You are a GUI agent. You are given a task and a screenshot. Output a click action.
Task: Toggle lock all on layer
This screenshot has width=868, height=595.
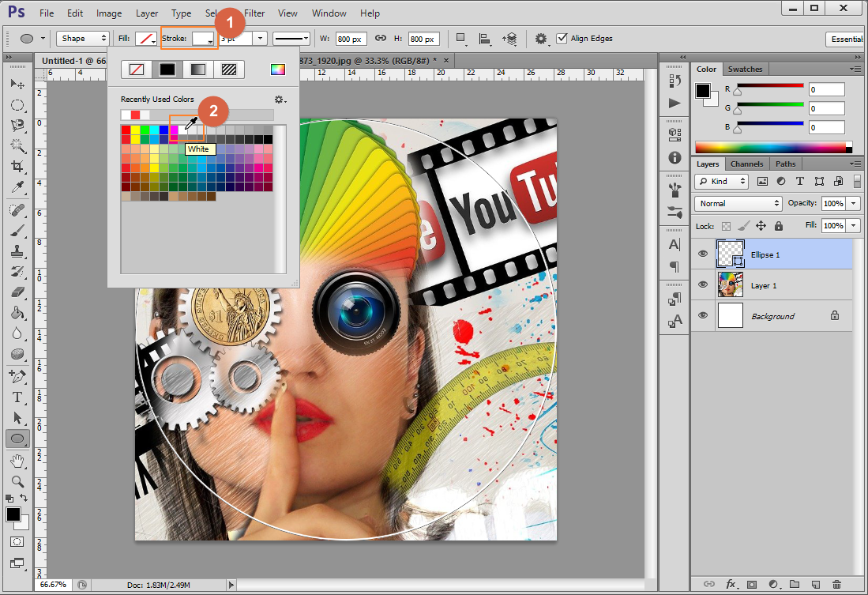pyautogui.click(x=778, y=225)
